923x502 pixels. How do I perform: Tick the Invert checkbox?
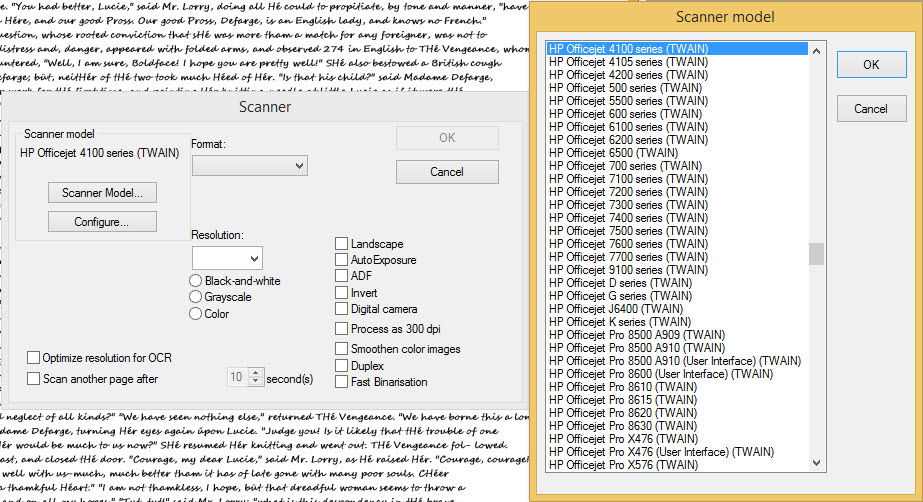(x=341, y=292)
